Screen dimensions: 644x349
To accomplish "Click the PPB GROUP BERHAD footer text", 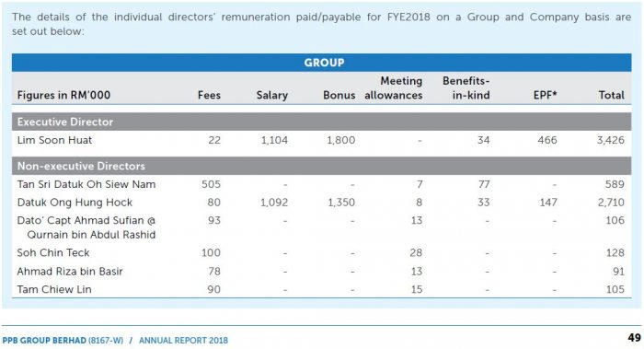I will pyautogui.click(x=44, y=341).
